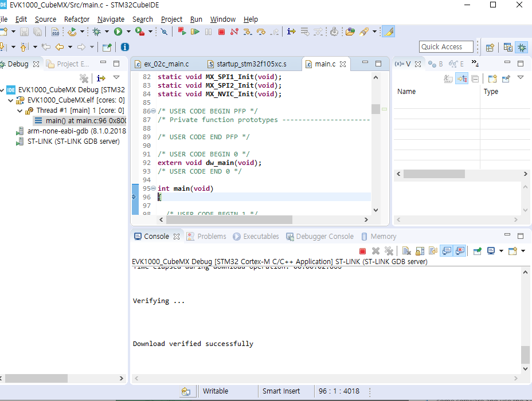This screenshot has height=401, width=532.
Task: Click Terminate and Relaunch icon
Action: coord(182,32)
